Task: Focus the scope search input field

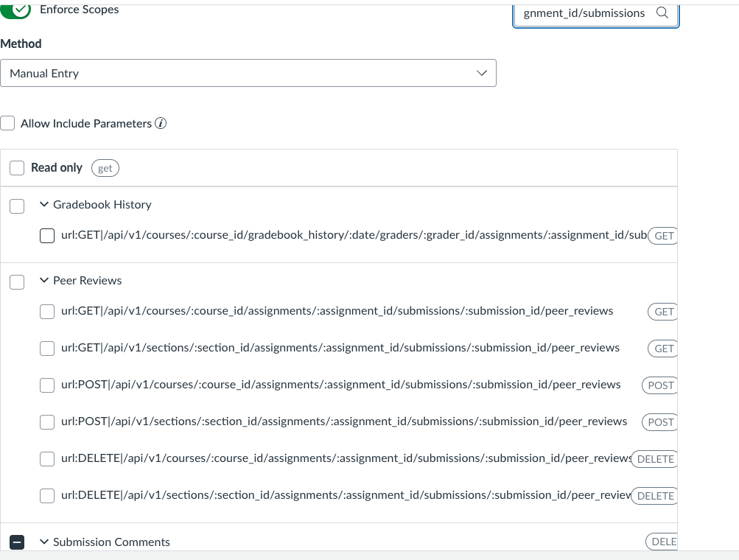Action: [596, 15]
